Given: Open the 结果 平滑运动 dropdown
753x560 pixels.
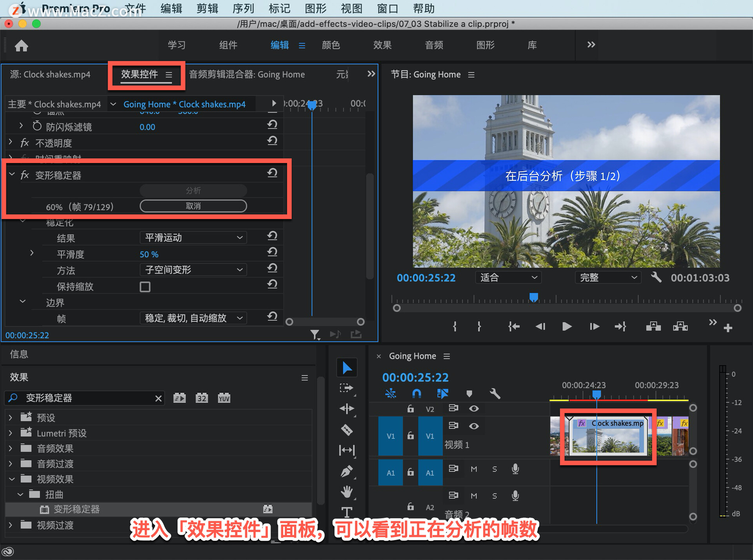Looking at the screenshot, I should coord(193,237).
